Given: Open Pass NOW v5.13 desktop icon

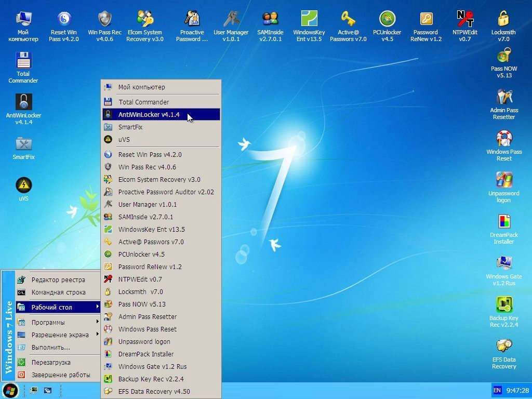Looking at the screenshot, I should click(x=504, y=63).
